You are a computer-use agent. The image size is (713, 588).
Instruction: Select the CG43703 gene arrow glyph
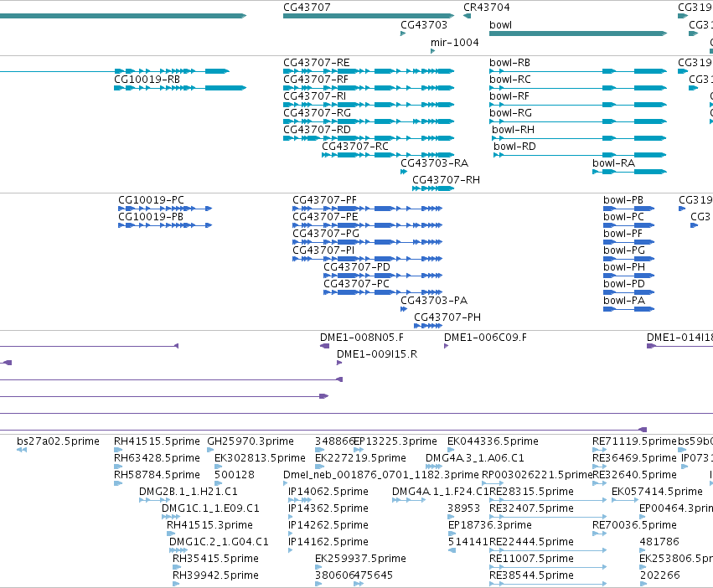click(x=403, y=34)
